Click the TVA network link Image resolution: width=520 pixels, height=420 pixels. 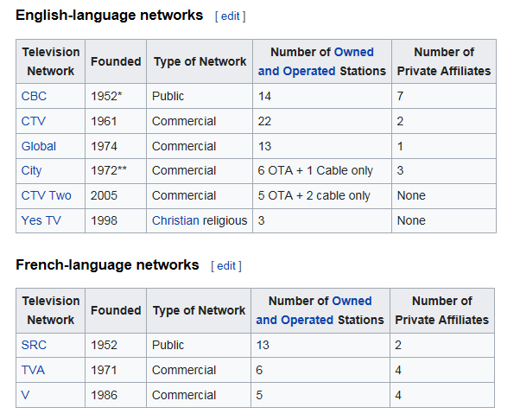[x=34, y=370]
